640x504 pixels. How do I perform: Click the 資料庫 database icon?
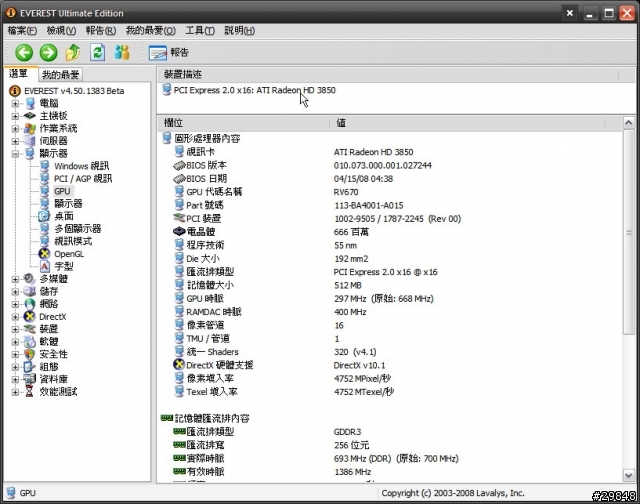tap(29, 379)
